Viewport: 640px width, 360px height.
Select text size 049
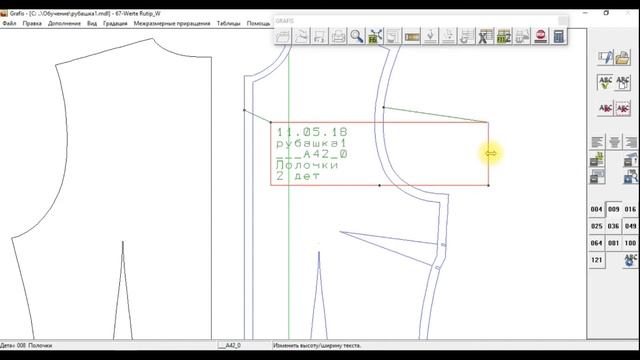[630, 226]
